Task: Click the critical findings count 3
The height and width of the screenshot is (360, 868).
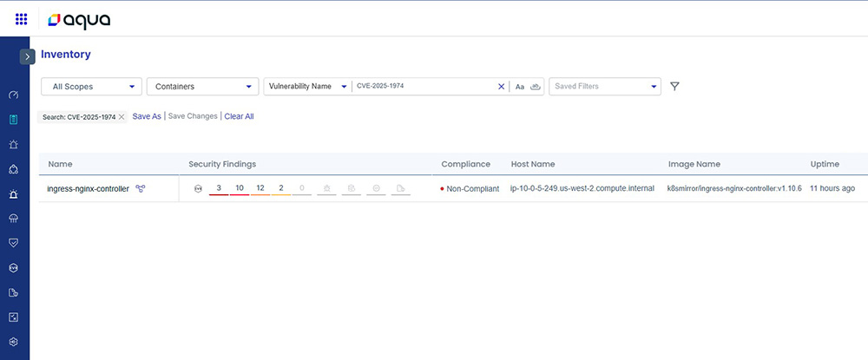Action: tap(219, 188)
